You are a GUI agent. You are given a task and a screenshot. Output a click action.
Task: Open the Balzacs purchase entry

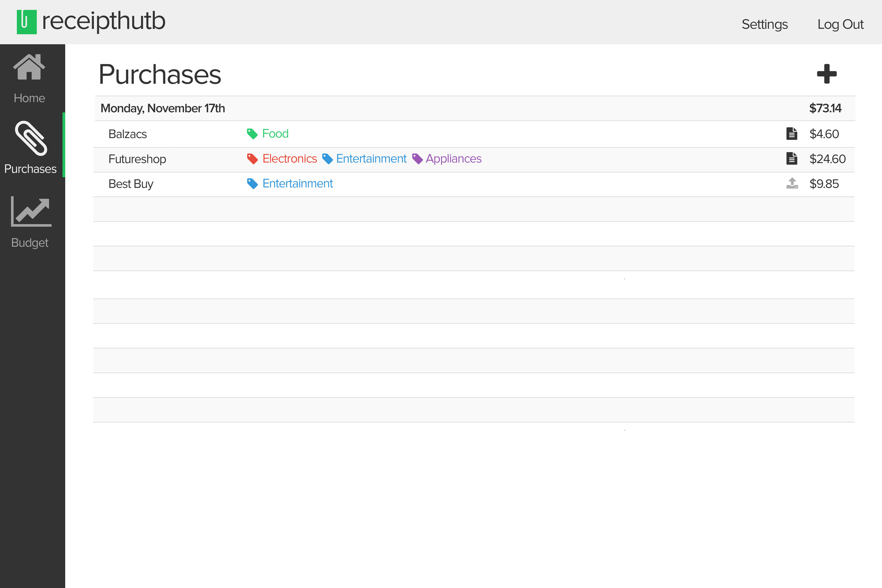click(x=127, y=134)
